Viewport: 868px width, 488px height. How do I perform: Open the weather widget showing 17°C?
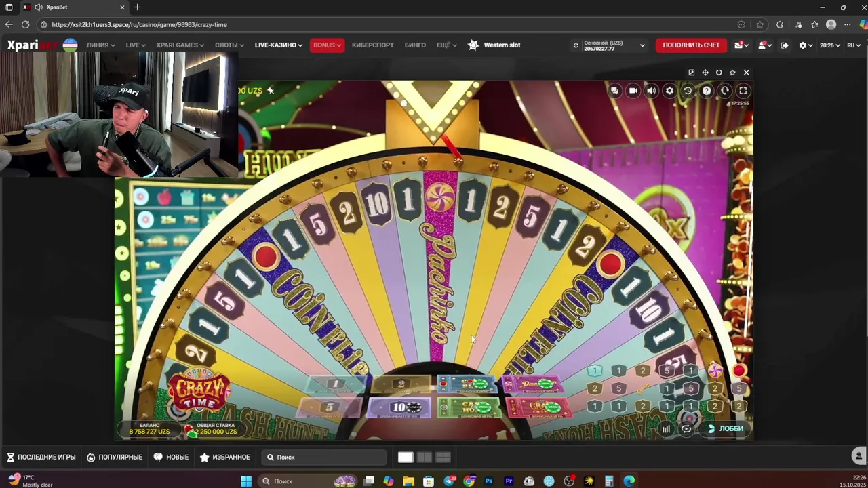[x=31, y=481]
